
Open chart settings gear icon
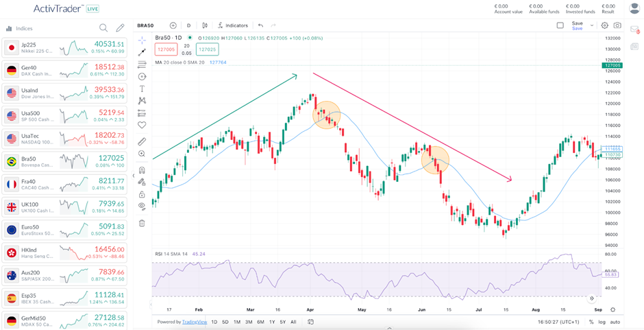tap(604, 25)
